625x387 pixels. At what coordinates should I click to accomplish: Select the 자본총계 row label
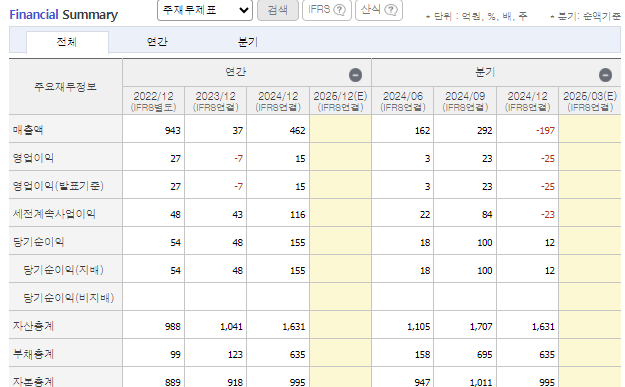point(33,381)
